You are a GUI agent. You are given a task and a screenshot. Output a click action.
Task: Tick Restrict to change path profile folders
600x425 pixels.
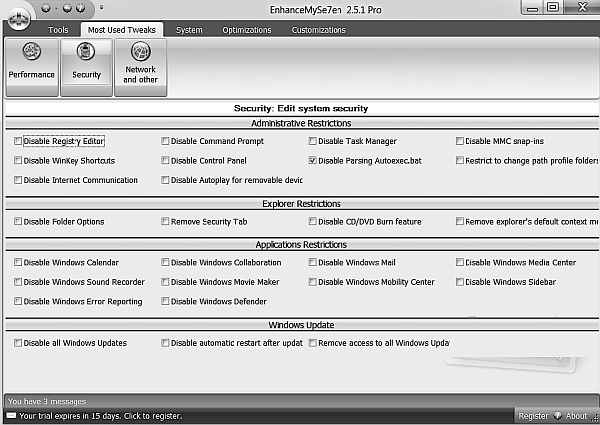tap(460, 160)
